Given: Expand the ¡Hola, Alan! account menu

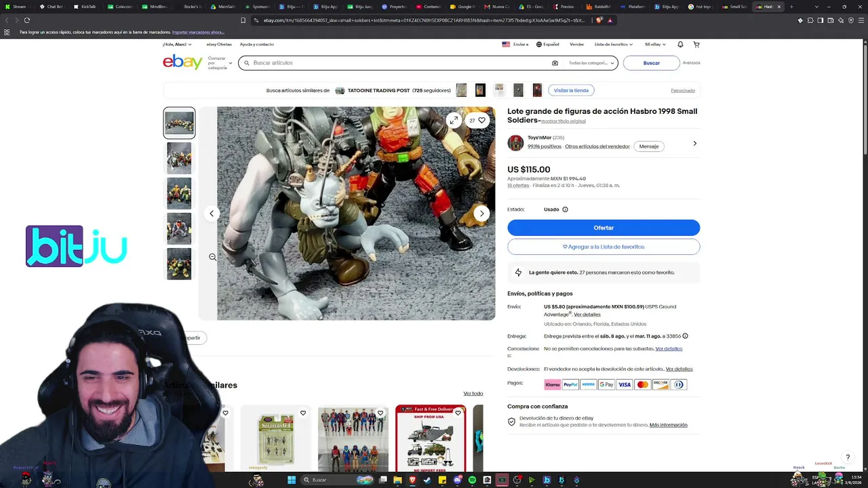Looking at the screenshot, I should (177, 44).
